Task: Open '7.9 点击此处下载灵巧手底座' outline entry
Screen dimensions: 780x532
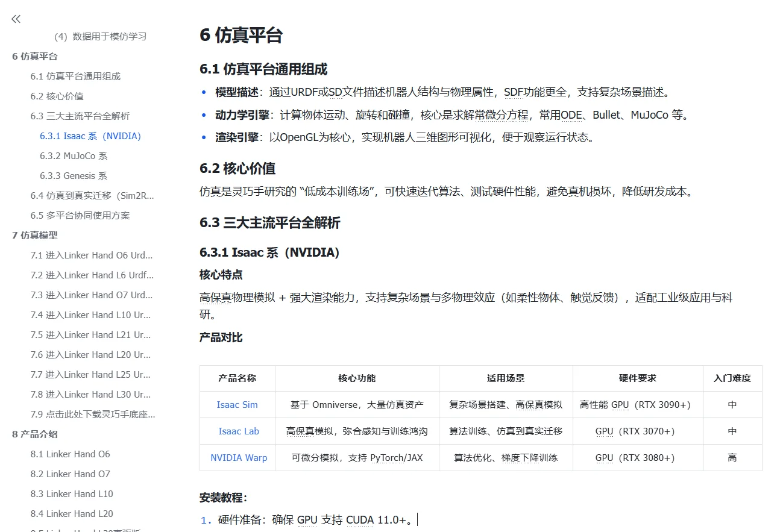Action: coord(93,414)
